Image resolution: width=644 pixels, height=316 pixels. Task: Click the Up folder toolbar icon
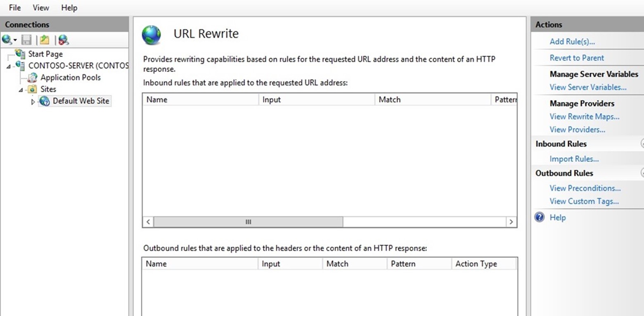(45, 40)
